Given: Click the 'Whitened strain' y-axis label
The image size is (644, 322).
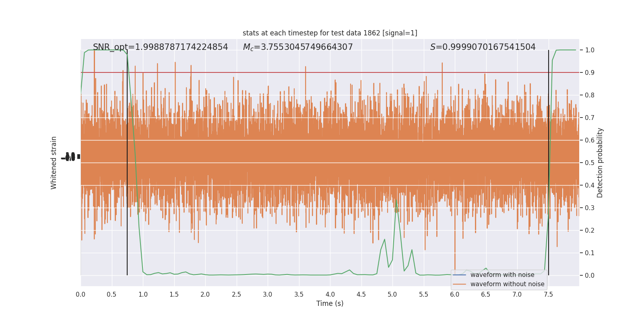Looking at the screenshot, I should point(54,163).
